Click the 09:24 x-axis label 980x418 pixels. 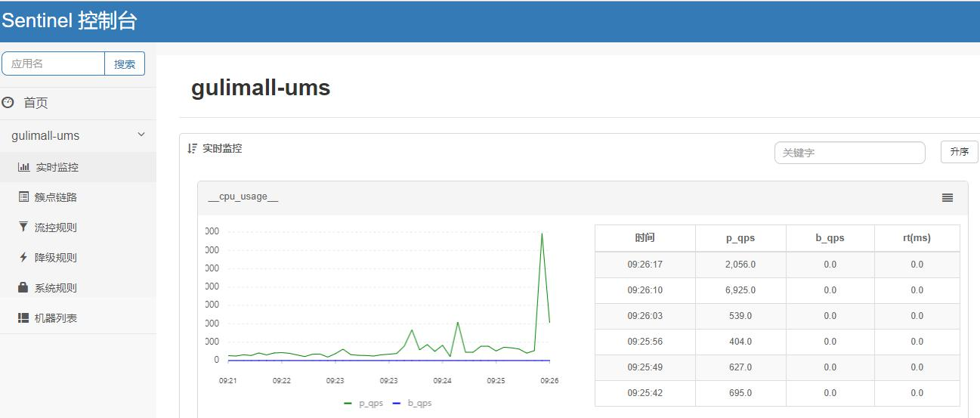coord(442,381)
